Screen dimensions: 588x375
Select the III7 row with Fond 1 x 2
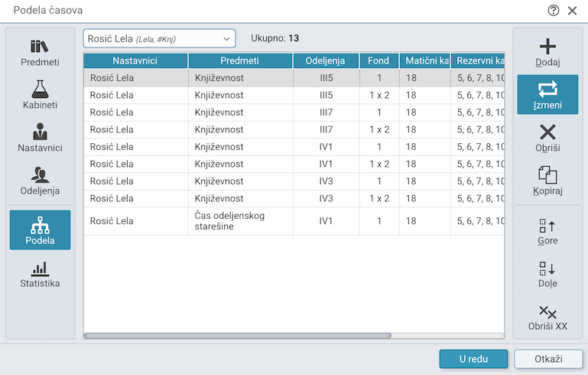[x=294, y=130]
